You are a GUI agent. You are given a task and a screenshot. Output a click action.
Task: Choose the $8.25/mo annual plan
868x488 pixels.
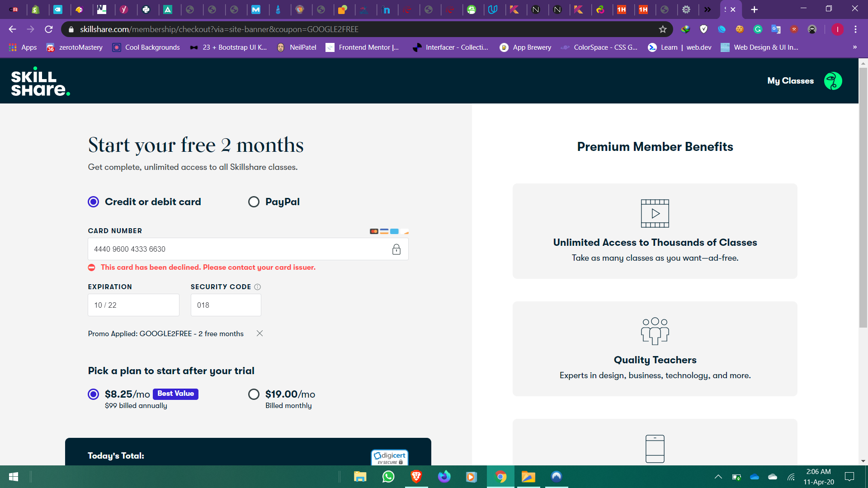click(x=94, y=394)
